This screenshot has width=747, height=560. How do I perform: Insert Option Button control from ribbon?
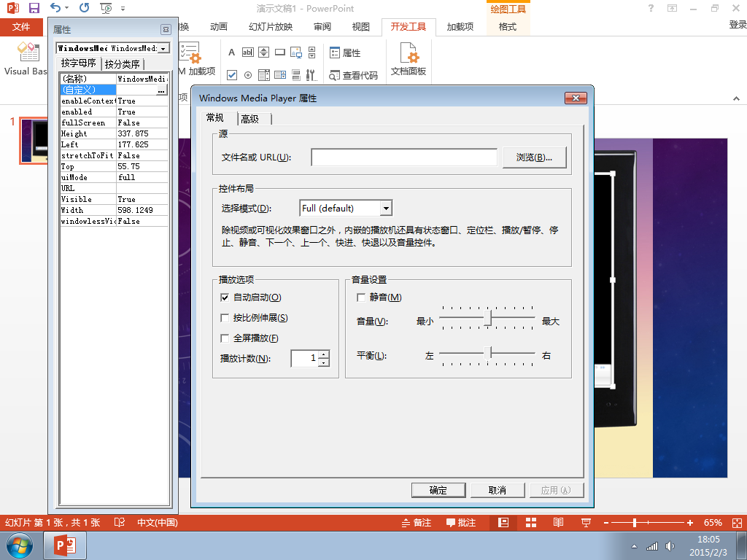[x=248, y=75]
